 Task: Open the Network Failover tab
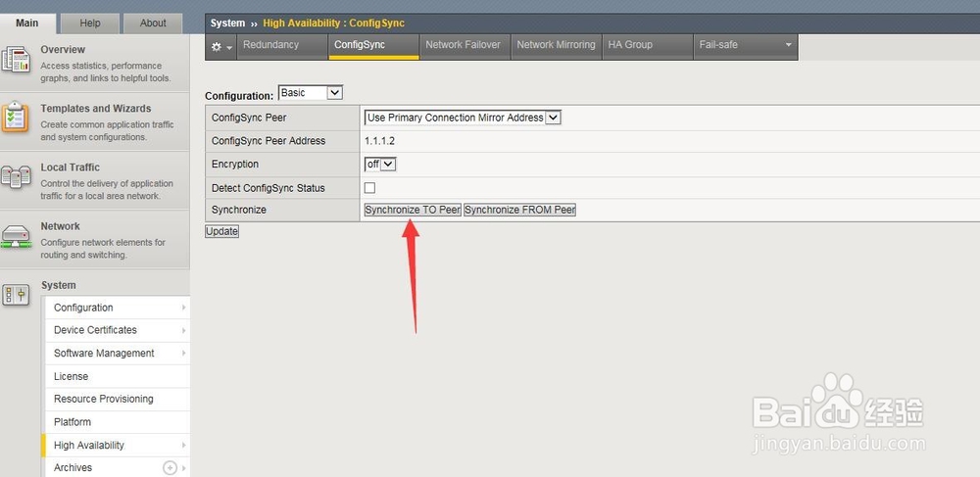coord(465,47)
